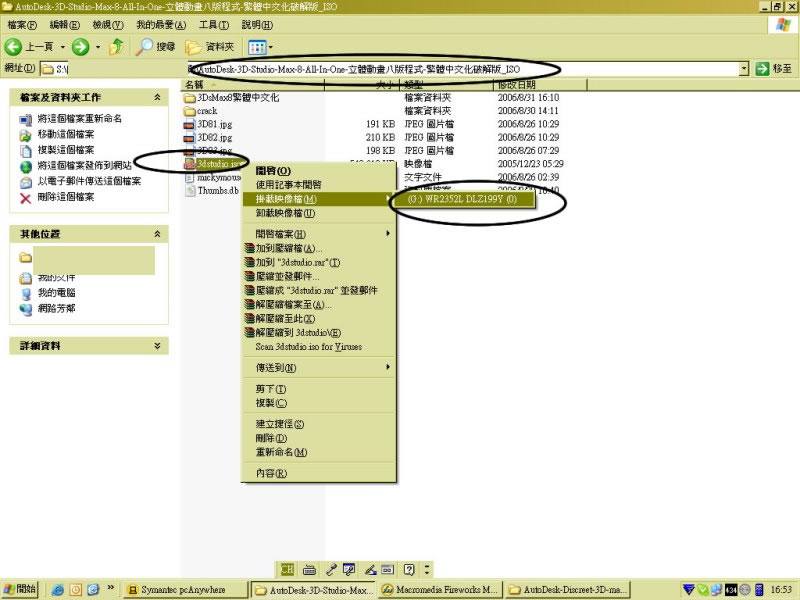Choose 剪下(T) in context menu

pyautogui.click(x=318, y=389)
